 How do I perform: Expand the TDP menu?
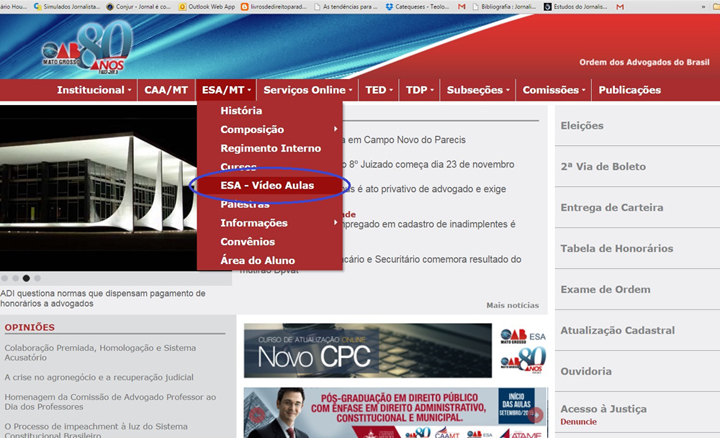pyautogui.click(x=420, y=90)
